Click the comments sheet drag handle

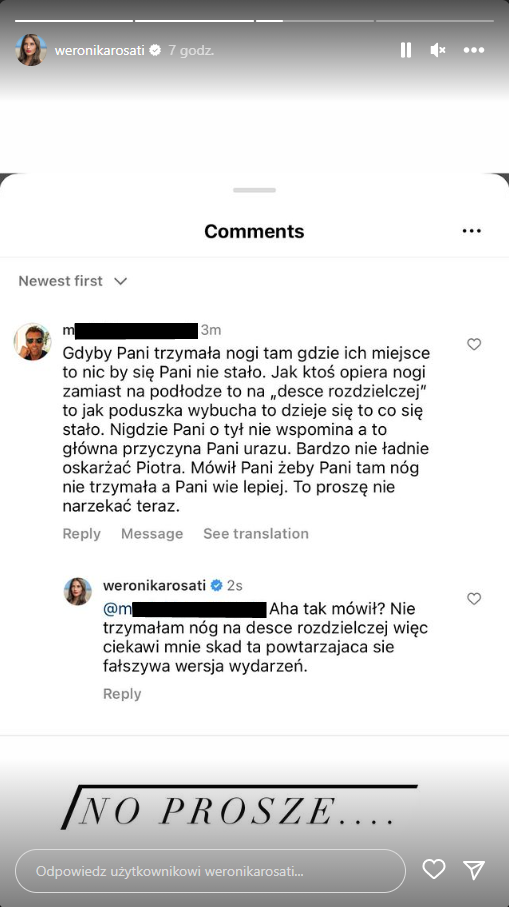point(254,190)
